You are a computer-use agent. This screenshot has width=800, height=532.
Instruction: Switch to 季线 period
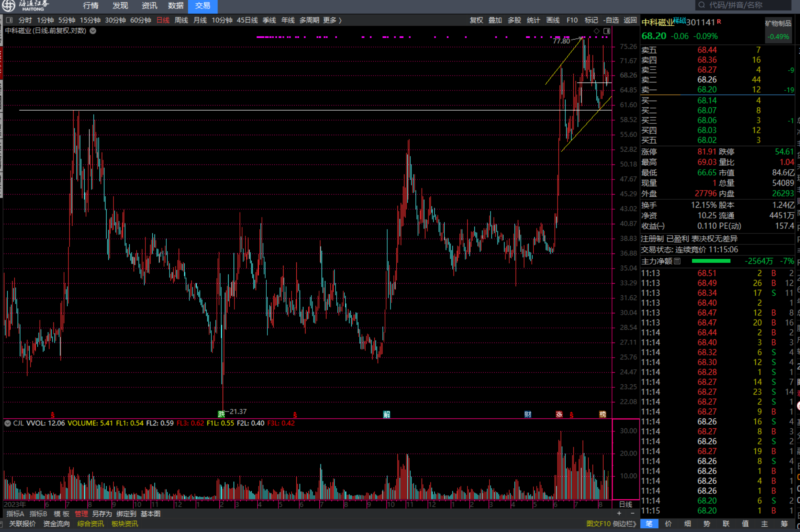(269, 20)
